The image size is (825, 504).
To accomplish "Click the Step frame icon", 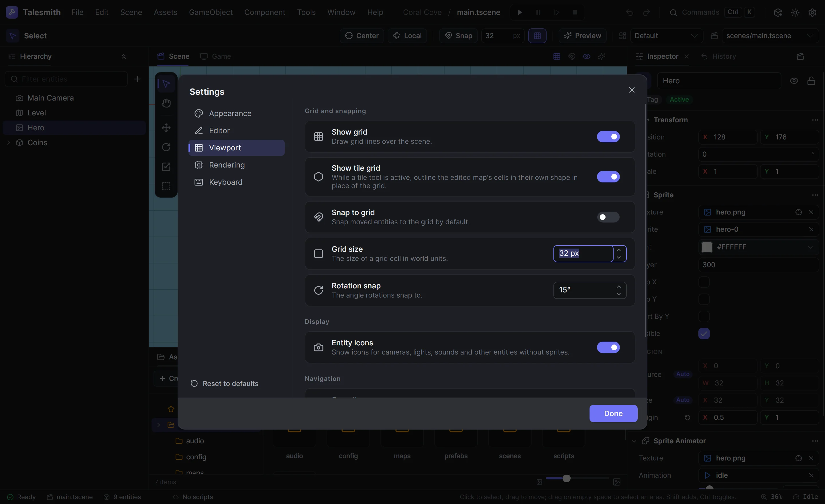I will tap(557, 12).
